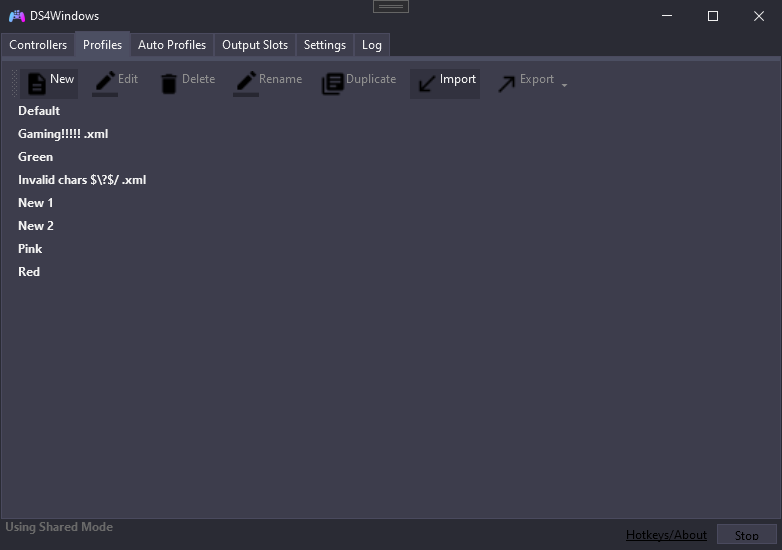Open the Hotkeys/About link
Screen dimensions: 782x550
(x=666, y=535)
